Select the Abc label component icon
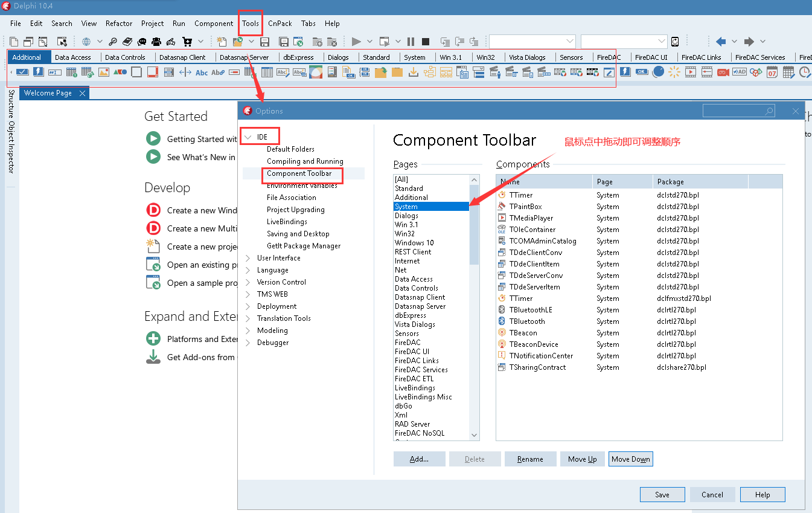Screen dimensions: 812x513 (202, 73)
